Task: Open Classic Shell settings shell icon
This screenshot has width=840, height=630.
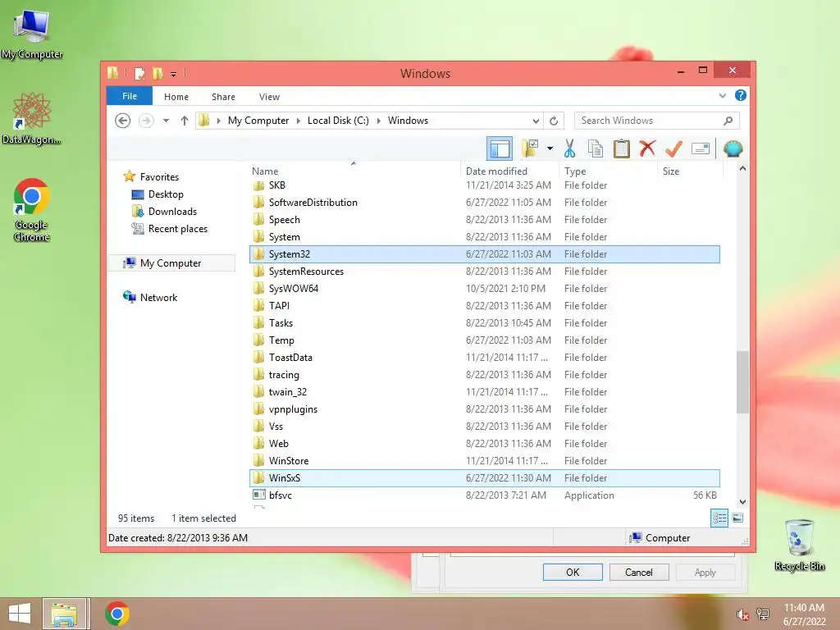Action: pyautogui.click(x=733, y=148)
